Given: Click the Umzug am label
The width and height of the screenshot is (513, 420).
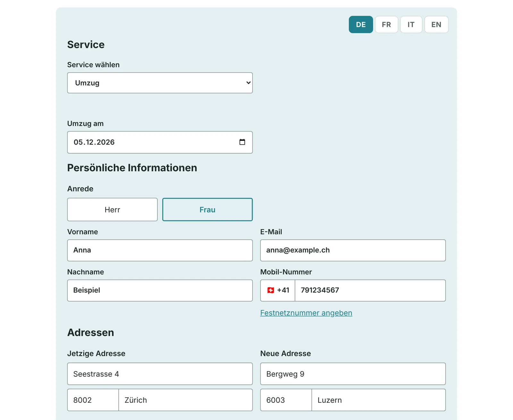Looking at the screenshot, I should [x=85, y=124].
